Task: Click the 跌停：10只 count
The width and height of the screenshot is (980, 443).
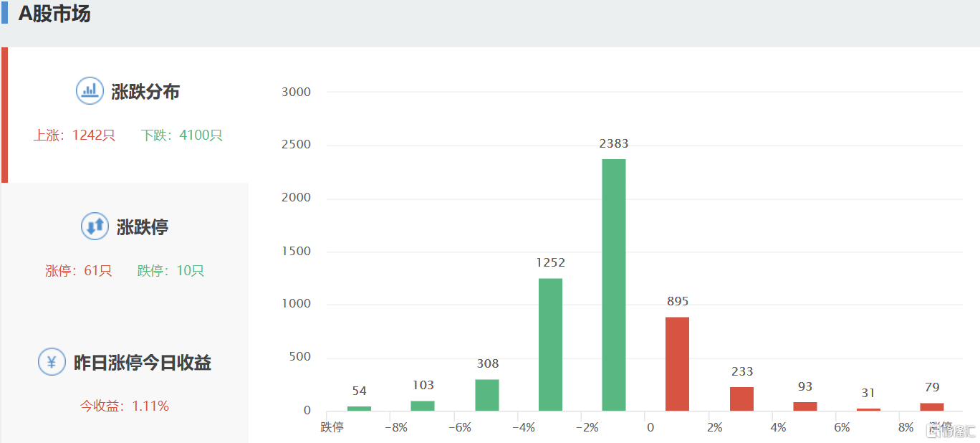Action: (170, 271)
